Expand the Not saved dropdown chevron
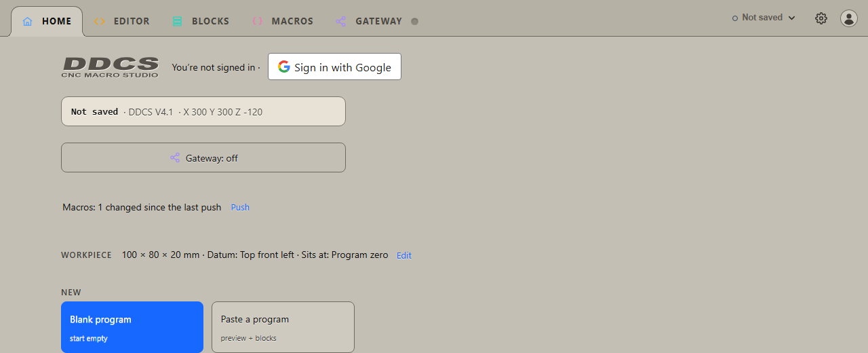Viewport: 868px width, 353px height. pyautogui.click(x=792, y=18)
